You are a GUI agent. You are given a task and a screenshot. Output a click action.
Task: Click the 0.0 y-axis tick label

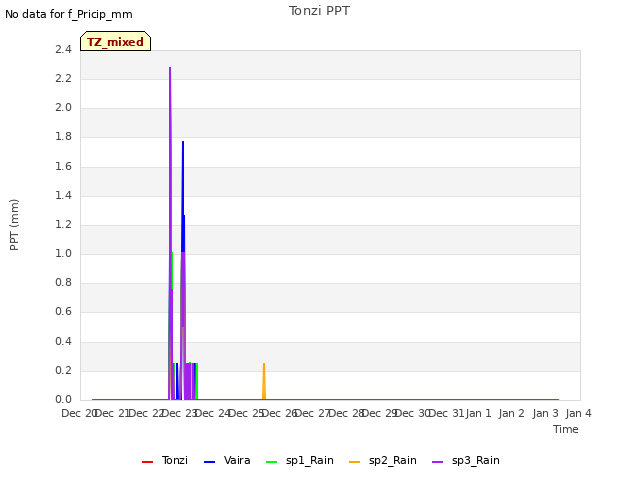63,399
